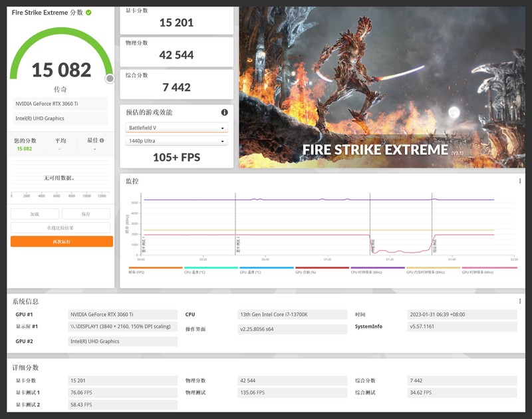Click the 保存 button
The image size is (532, 419).
[x=86, y=214]
